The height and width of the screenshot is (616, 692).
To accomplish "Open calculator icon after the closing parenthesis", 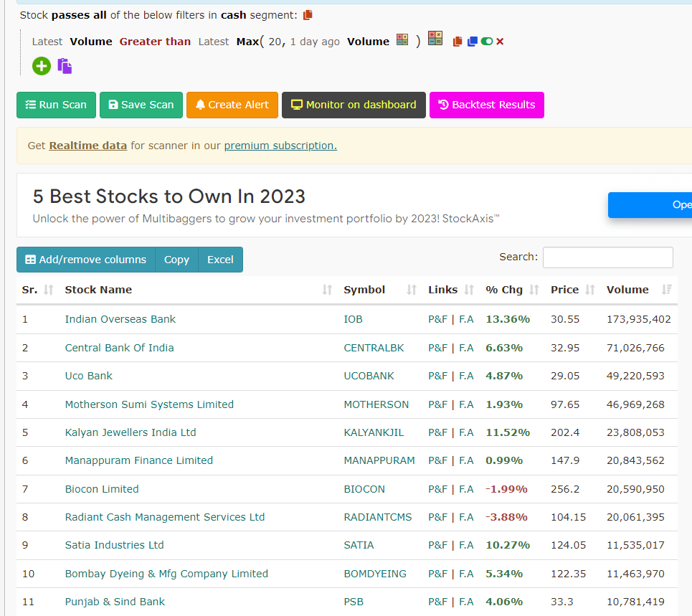I will (435, 38).
